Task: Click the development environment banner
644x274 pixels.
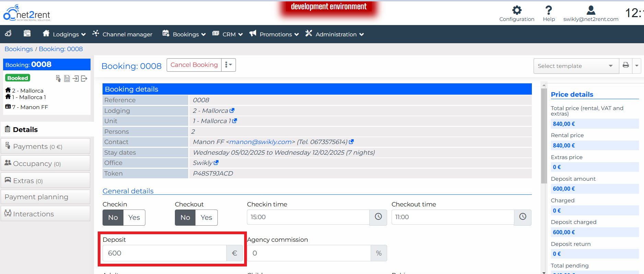Action: pos(329,7)
